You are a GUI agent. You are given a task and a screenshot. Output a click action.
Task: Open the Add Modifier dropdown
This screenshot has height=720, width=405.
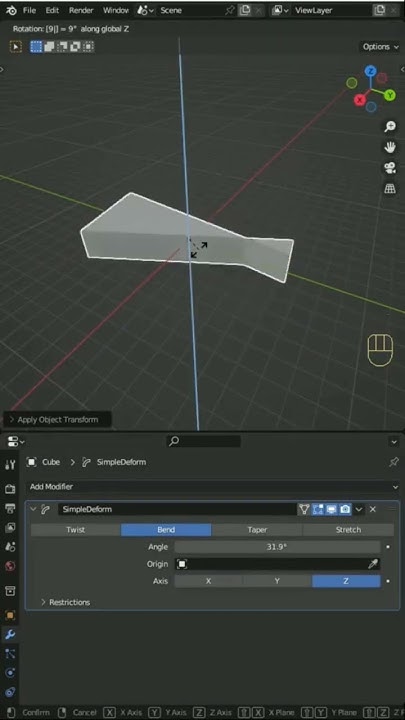tap(214, 487)
